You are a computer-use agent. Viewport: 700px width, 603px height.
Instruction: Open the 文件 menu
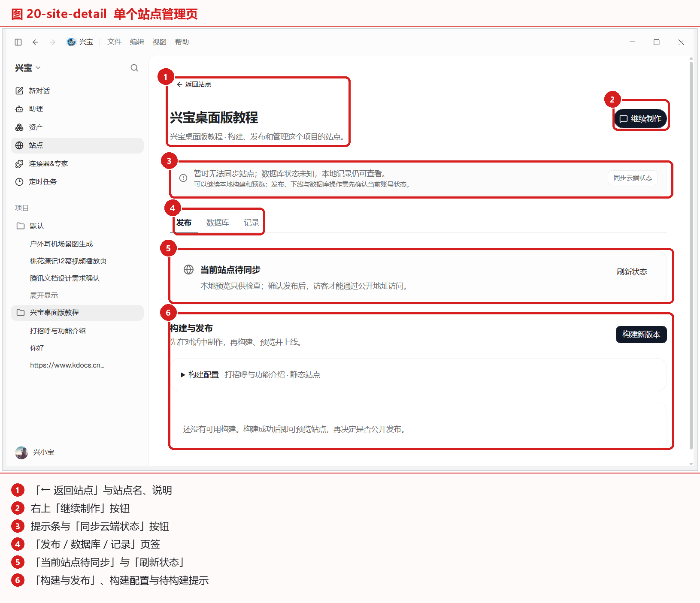coord(115,42)
